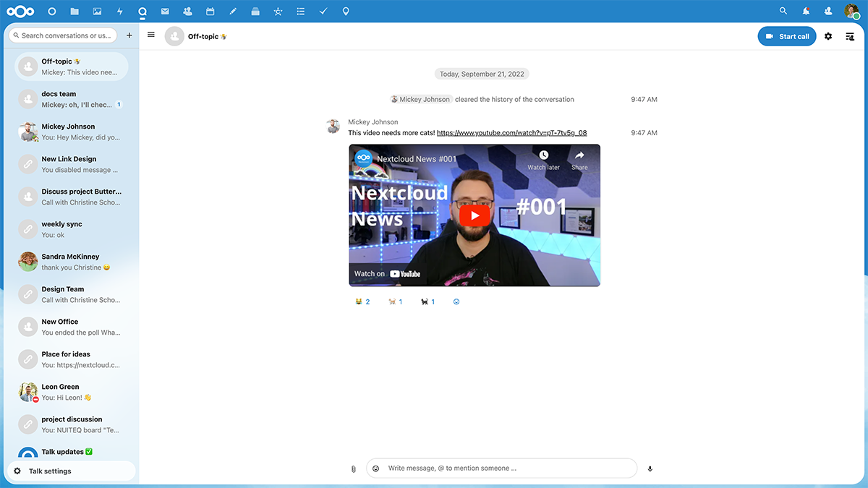Follow the YouTube link in the message
Viewport: 868px width, 488px height.
[512, 133]
